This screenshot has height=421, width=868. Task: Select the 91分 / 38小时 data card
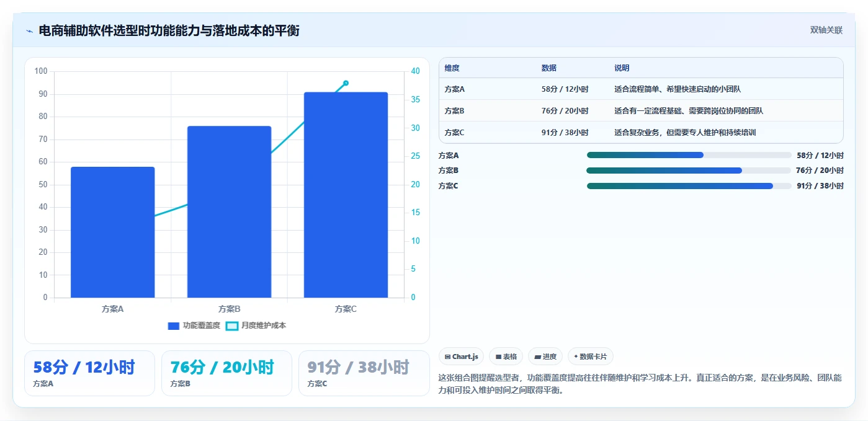click(x=364, y=373)
